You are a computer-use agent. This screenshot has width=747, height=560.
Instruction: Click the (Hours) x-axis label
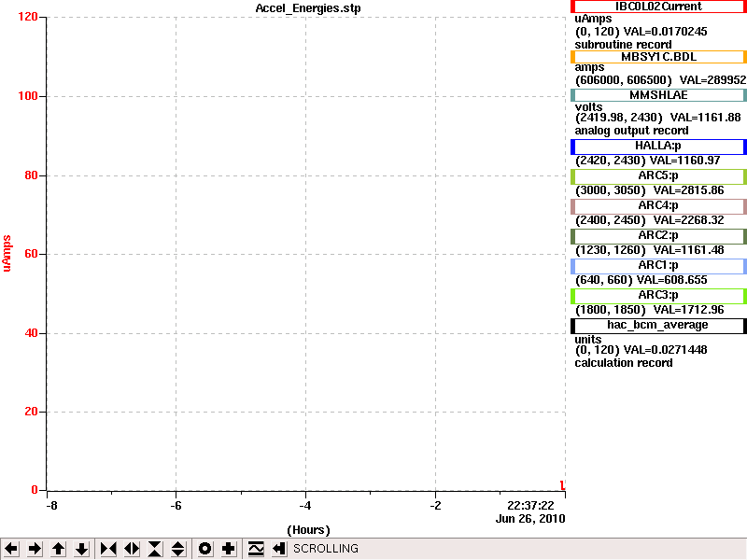point(308,530)
